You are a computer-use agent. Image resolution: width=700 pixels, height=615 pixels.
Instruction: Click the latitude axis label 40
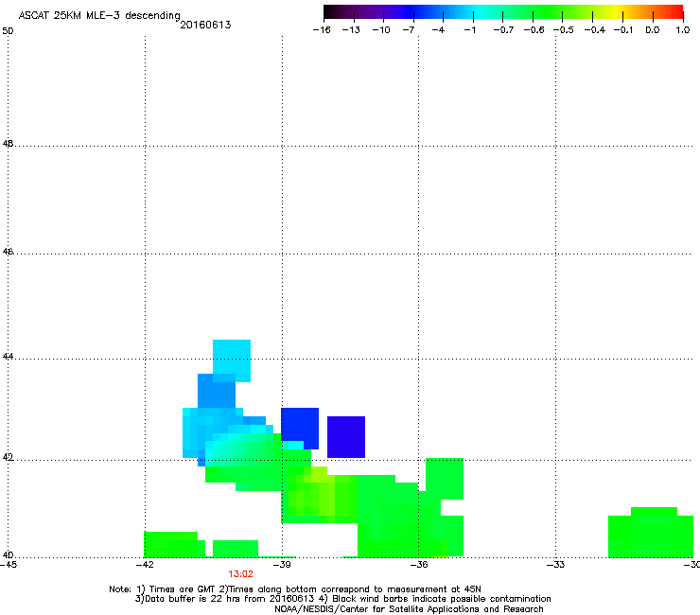8,555
